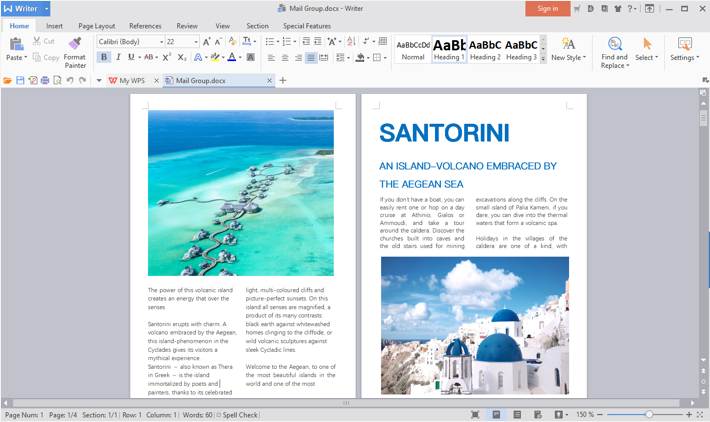Toggle bold formatting

(103, 58)
